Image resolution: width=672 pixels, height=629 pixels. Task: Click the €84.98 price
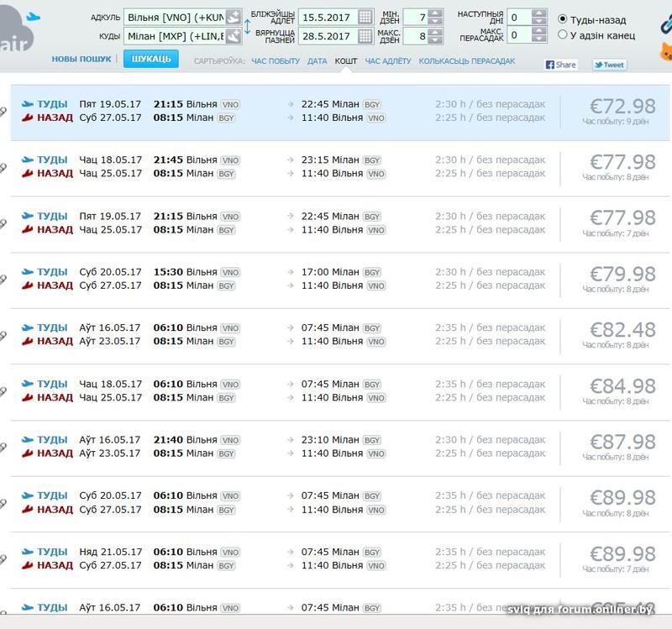(622, 386)
